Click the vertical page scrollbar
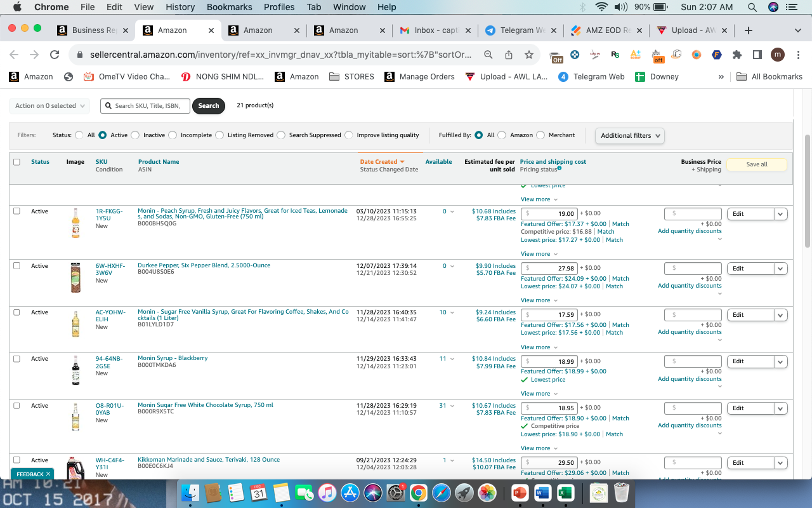 tap(808, 190)
